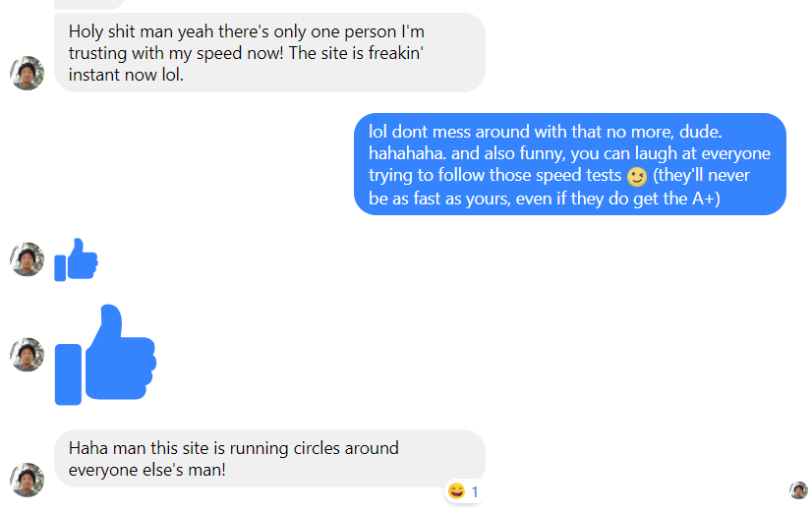Click the wink emoji in the blue message
Screen dimensions: 812x512
click(637, 177)
